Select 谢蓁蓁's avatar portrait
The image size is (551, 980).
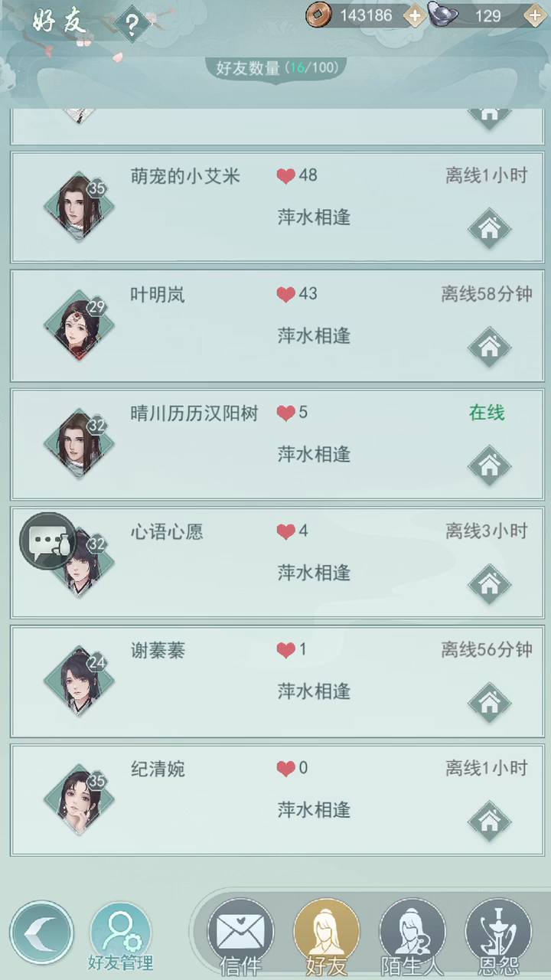(78, 681)
